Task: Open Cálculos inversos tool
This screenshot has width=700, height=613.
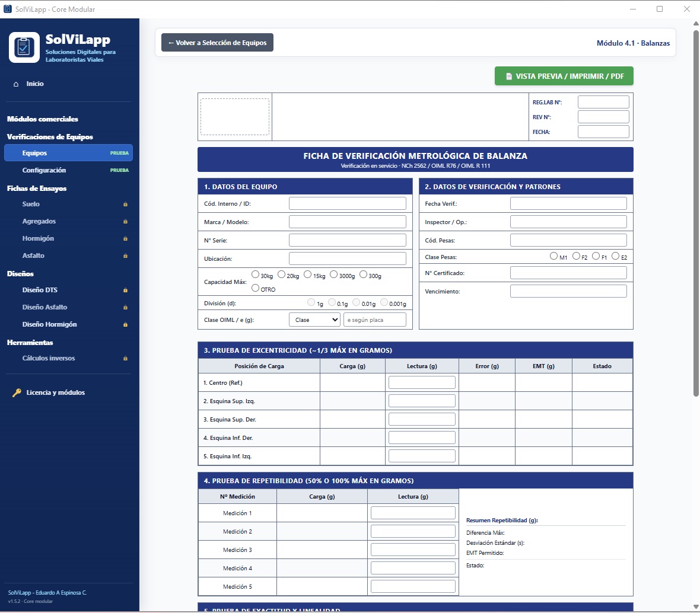Action: (69, 359)
